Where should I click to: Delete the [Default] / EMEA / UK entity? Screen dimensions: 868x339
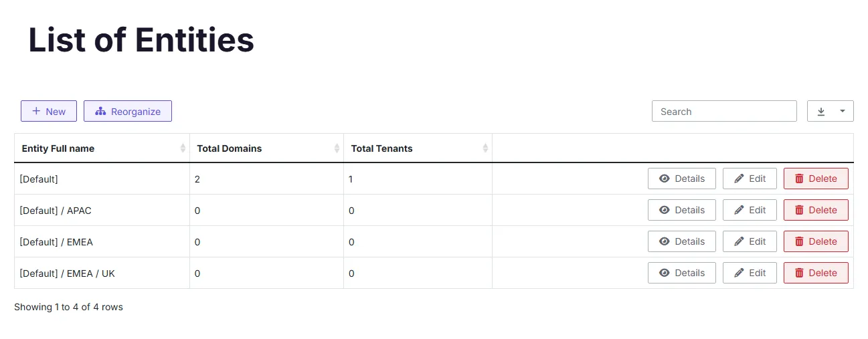816,273
